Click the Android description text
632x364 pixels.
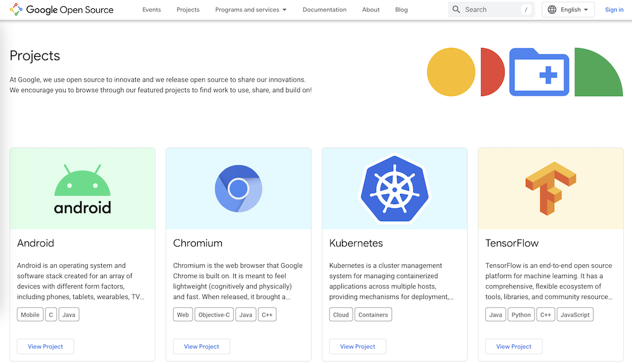click(81, 281)
